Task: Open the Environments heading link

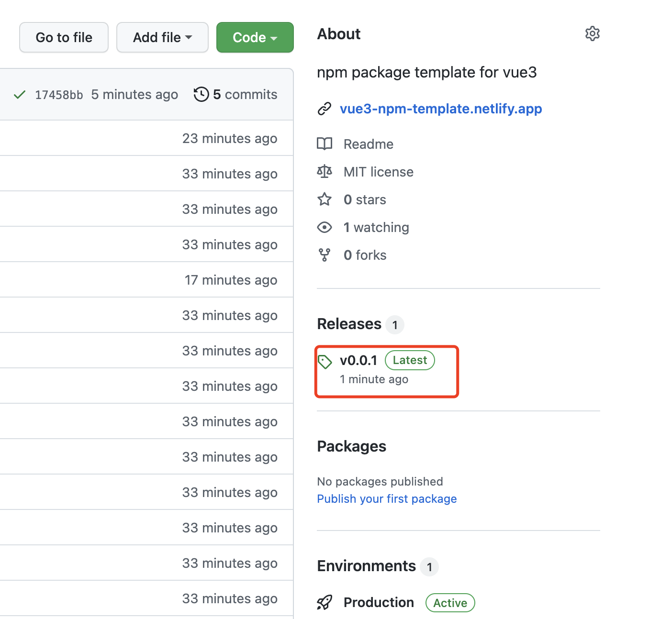Action: coord(367,566)
